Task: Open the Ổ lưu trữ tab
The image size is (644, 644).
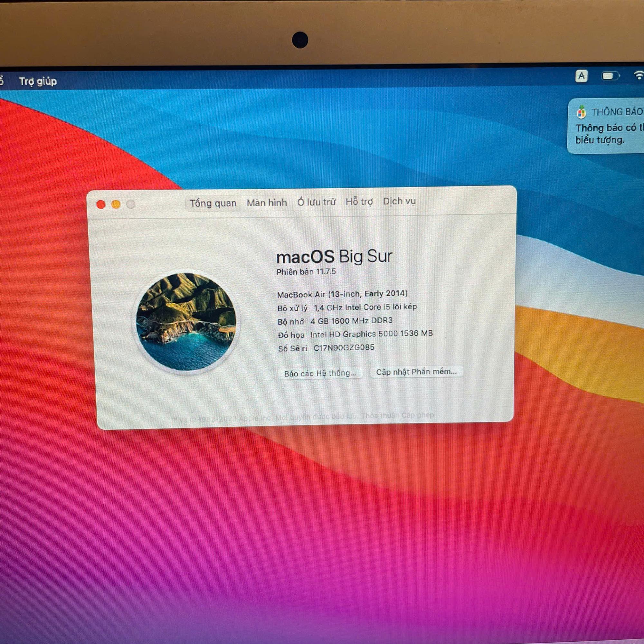Action: (316, 202)
